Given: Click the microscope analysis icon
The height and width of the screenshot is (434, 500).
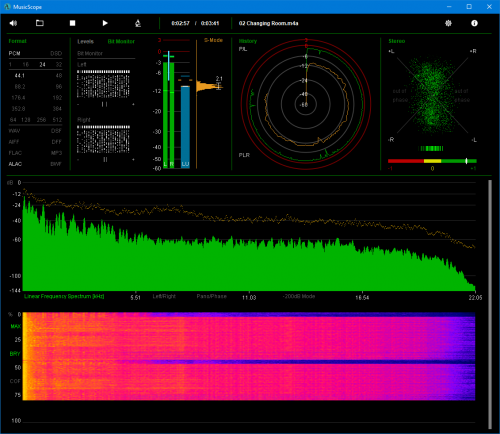Looking at the screenshot, I should point(138,23).
